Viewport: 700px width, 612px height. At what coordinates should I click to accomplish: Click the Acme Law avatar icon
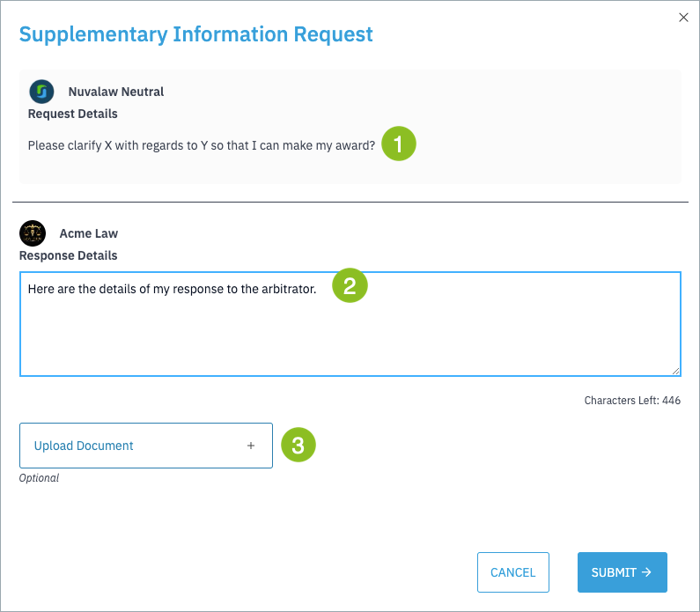(x=33, y=233)
